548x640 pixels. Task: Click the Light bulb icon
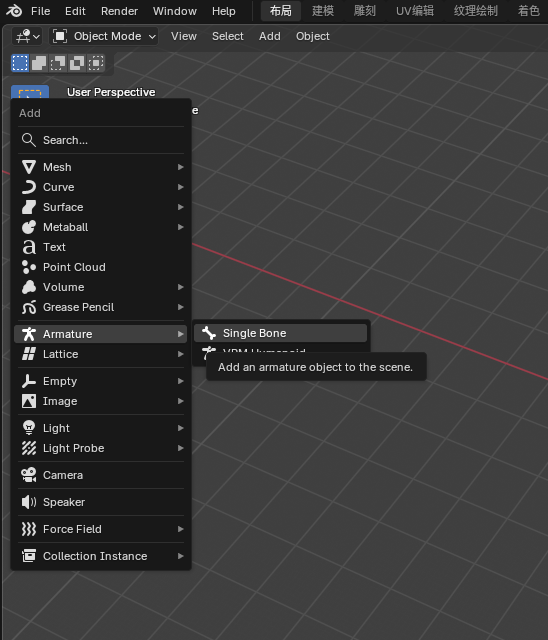tap(29, 428)
